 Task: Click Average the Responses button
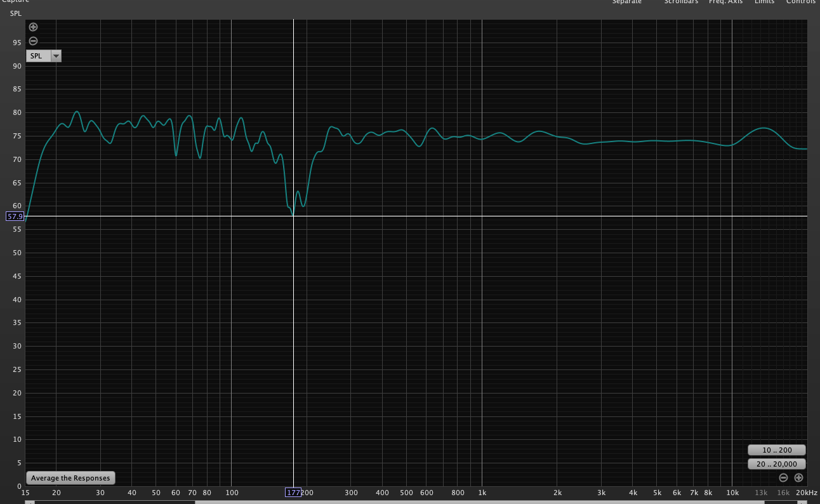[70, 478]
